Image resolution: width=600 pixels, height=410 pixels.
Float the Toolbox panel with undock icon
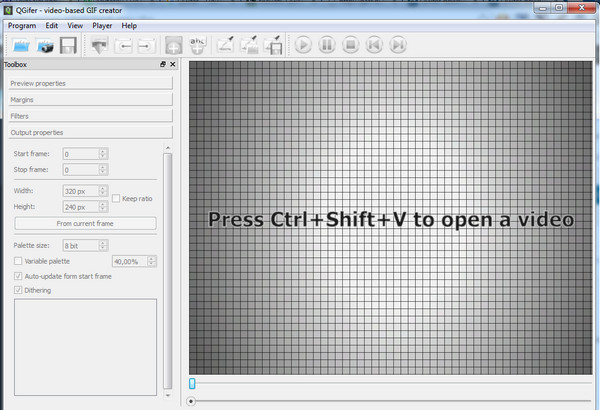(x=162, y=65)
